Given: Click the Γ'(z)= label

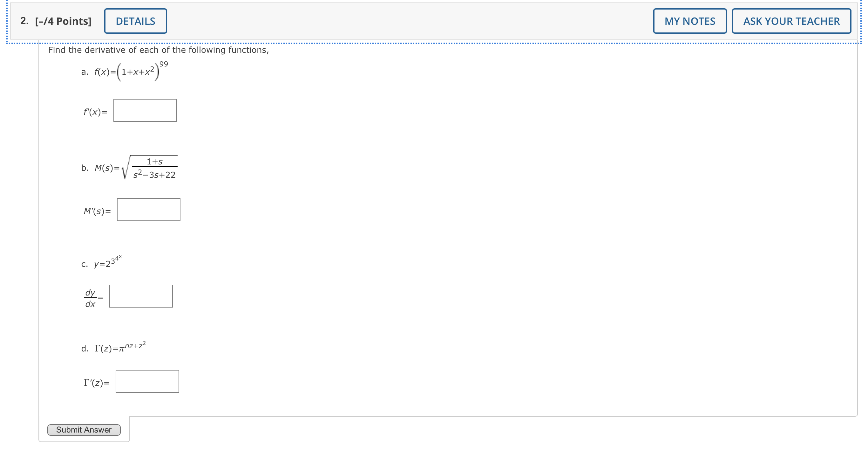Looking at the screenshot, I should (x=96, y=383).
